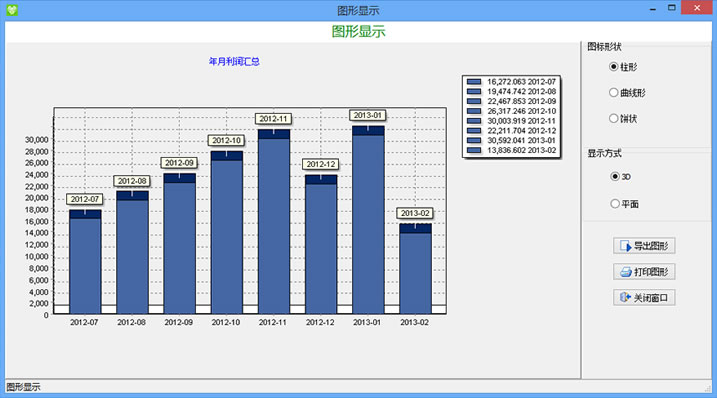Click the export icon on 导出图形 button
Screen dimensions: 717x398
pyautogui.click(x=626, y=246)
